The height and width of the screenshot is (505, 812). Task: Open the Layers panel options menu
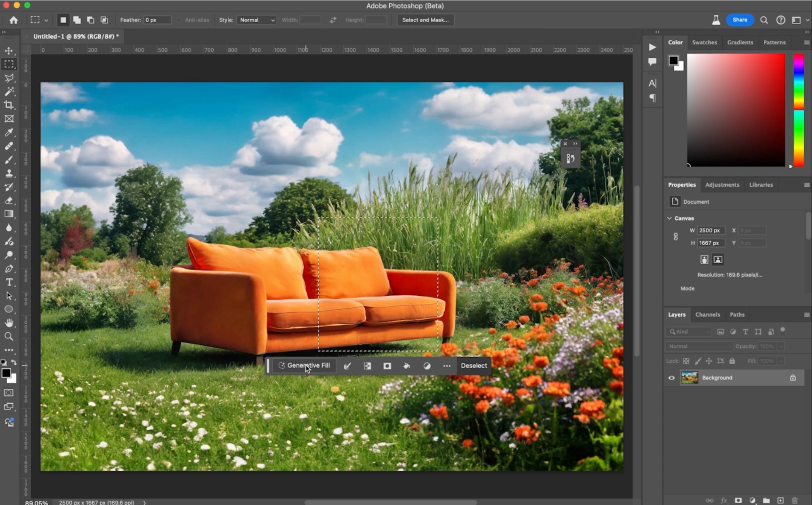tap(806, 315)
